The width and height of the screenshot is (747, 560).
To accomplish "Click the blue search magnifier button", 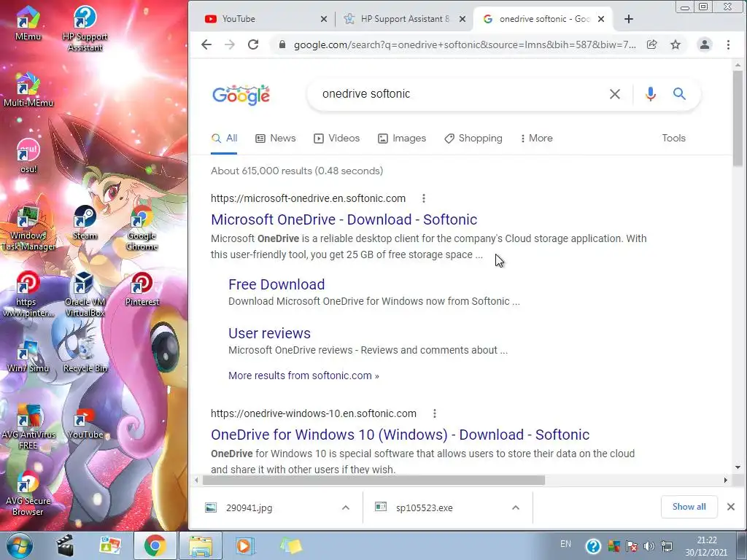I will pyautogui.click(x=679, y=94).
